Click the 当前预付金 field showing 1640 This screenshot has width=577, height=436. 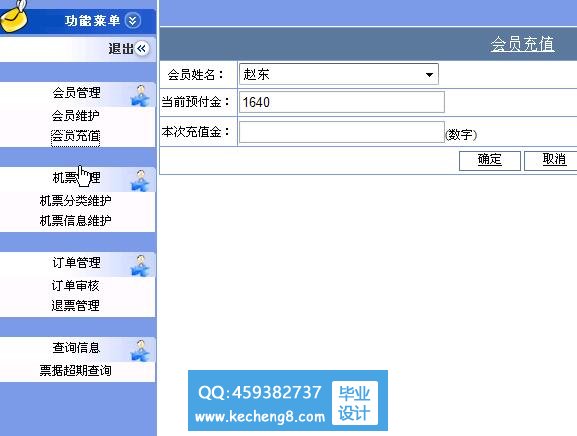[341, 102]
